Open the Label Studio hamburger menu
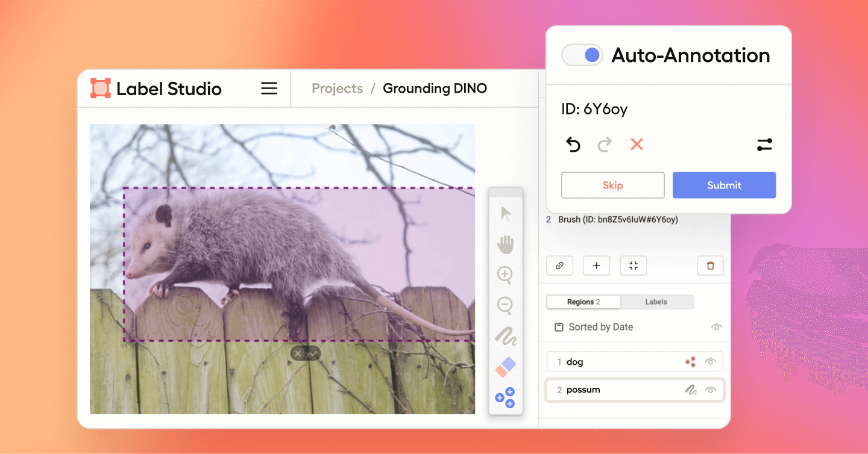The image size is (868, 454). 269,88
